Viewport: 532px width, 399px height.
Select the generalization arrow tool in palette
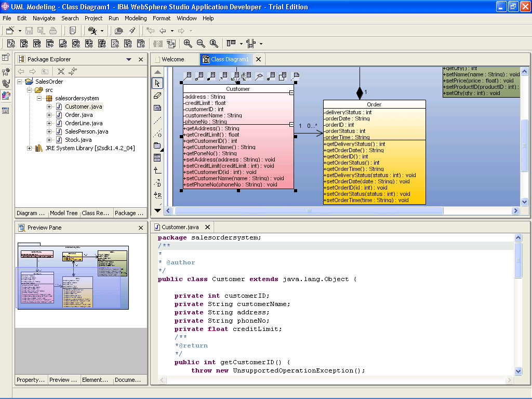157,170
